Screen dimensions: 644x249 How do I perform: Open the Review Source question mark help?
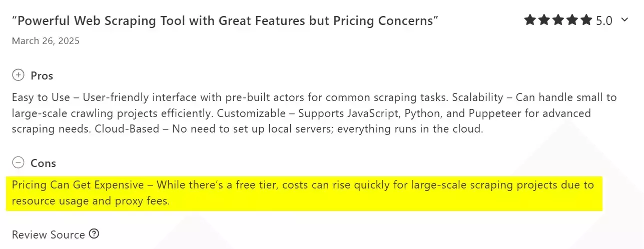pos(94,233)
